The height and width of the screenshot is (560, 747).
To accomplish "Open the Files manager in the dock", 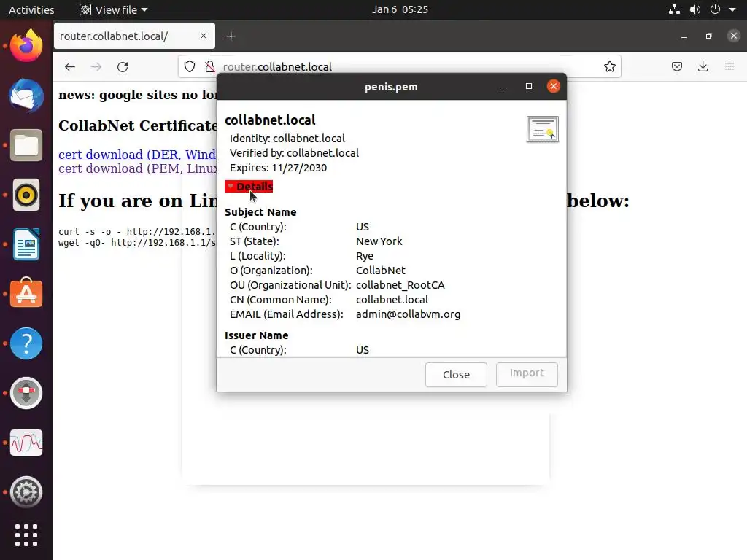I will (26, 145).
